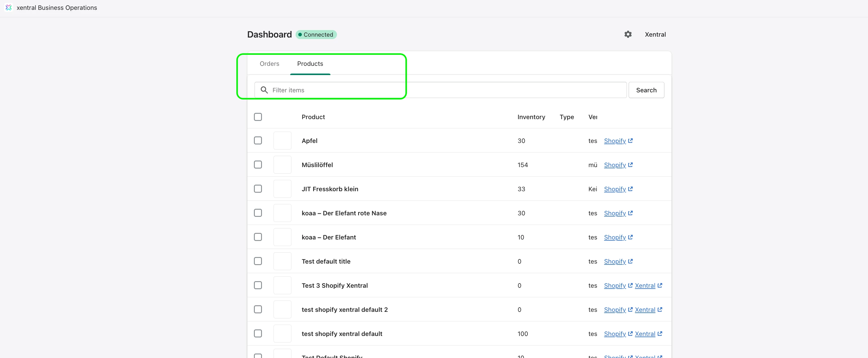Open Shopify link for Müslilöffel
Screen dimensions: 868x358
pyautogui.click(x=618, y=165)
